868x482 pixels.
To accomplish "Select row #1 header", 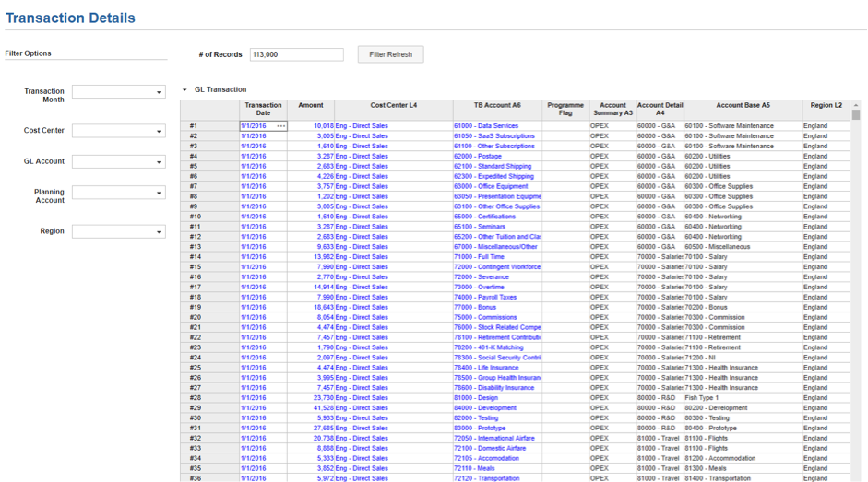I will click(x=209, y=126).
